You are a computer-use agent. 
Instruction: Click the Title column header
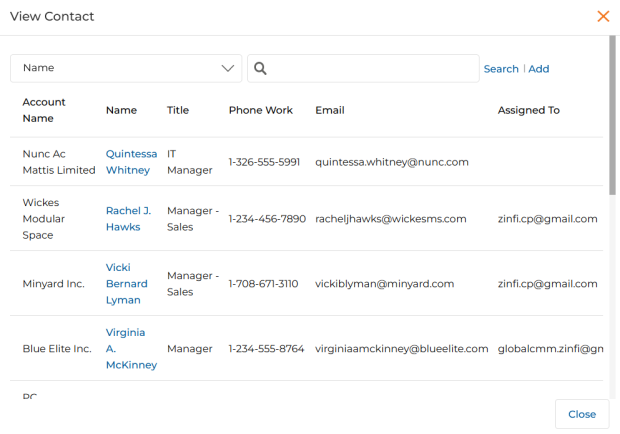178,110
